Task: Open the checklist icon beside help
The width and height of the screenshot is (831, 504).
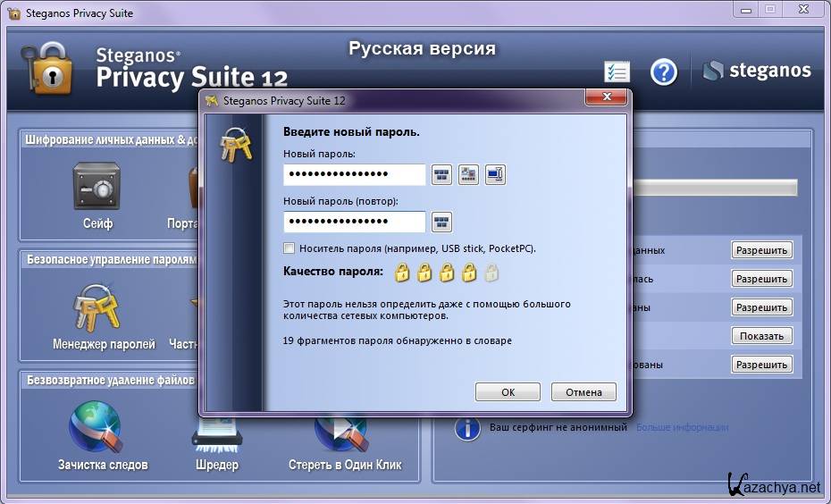Action: tap(617, 72)
